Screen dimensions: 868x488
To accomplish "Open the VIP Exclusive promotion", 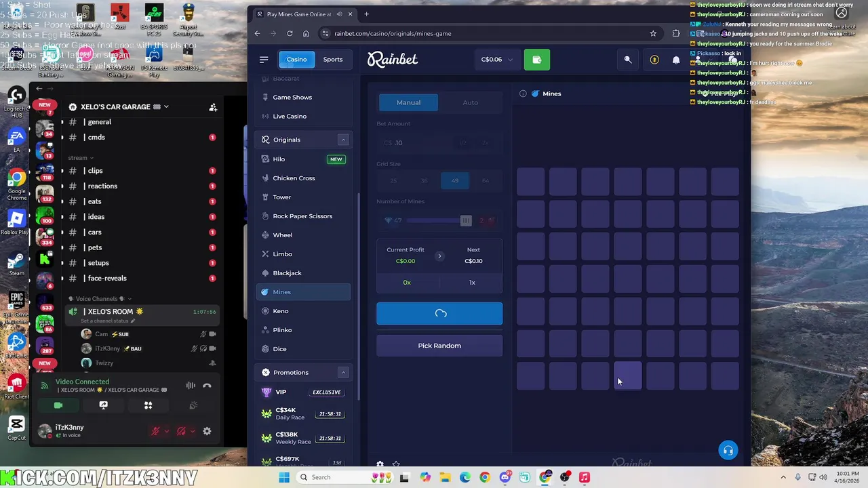I will pos(304,392).
